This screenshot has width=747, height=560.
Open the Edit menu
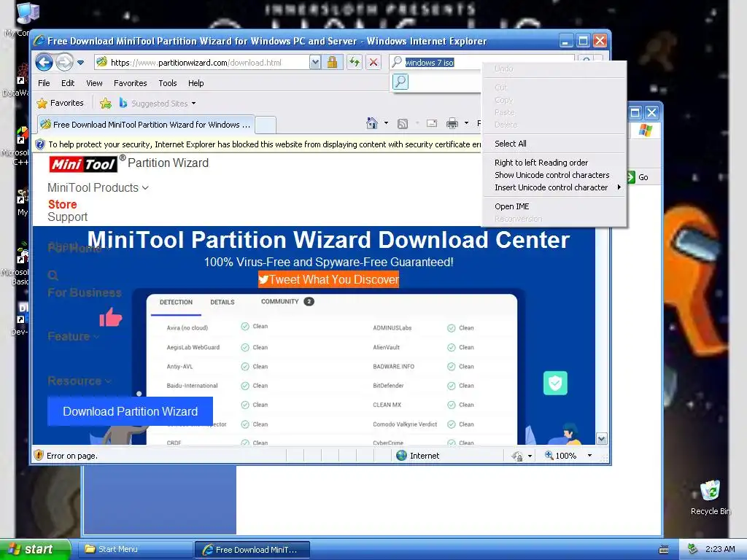point(68,83)
